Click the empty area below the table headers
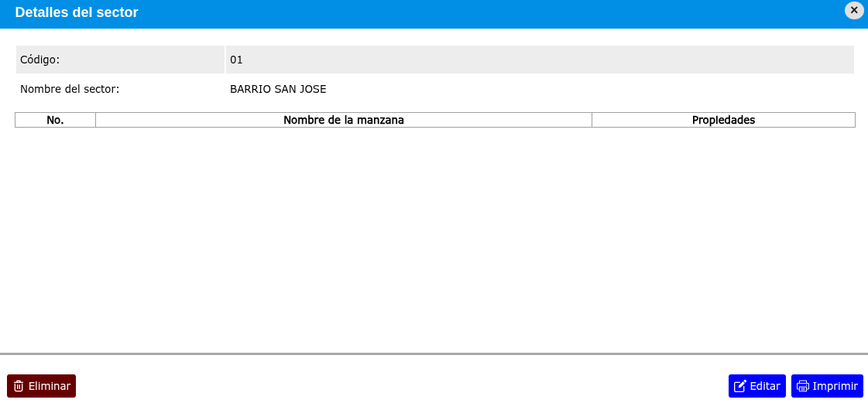 [x=434, y=232]
